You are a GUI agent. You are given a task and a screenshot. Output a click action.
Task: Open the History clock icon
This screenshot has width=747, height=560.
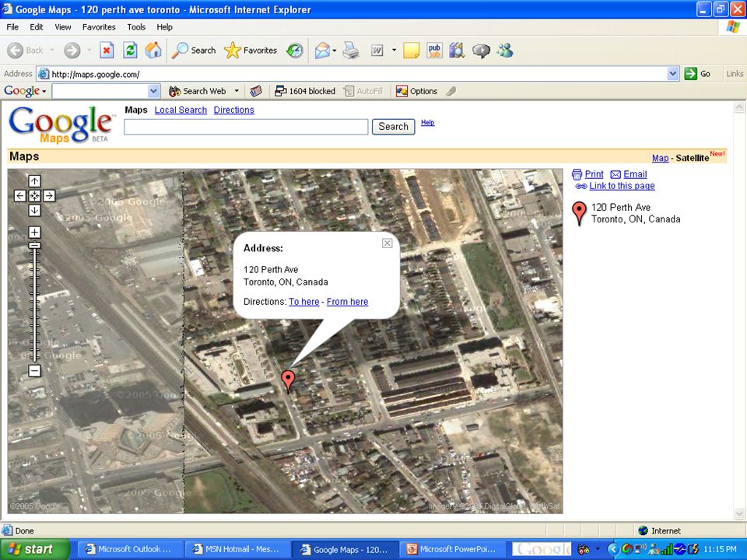coord(294,50)
